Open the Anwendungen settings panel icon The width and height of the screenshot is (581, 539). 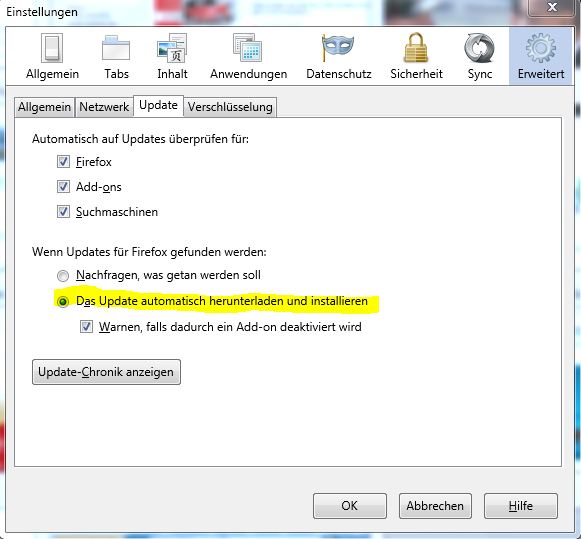248,48
